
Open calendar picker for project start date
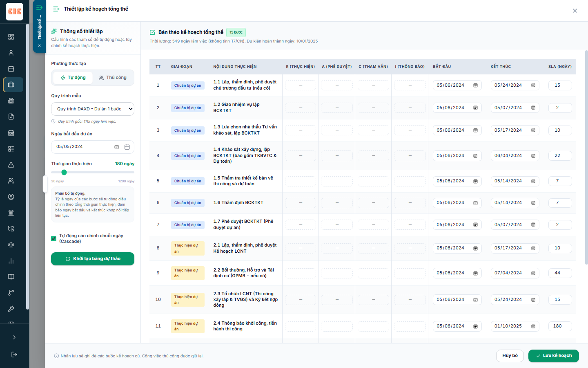tap(127, 147)
